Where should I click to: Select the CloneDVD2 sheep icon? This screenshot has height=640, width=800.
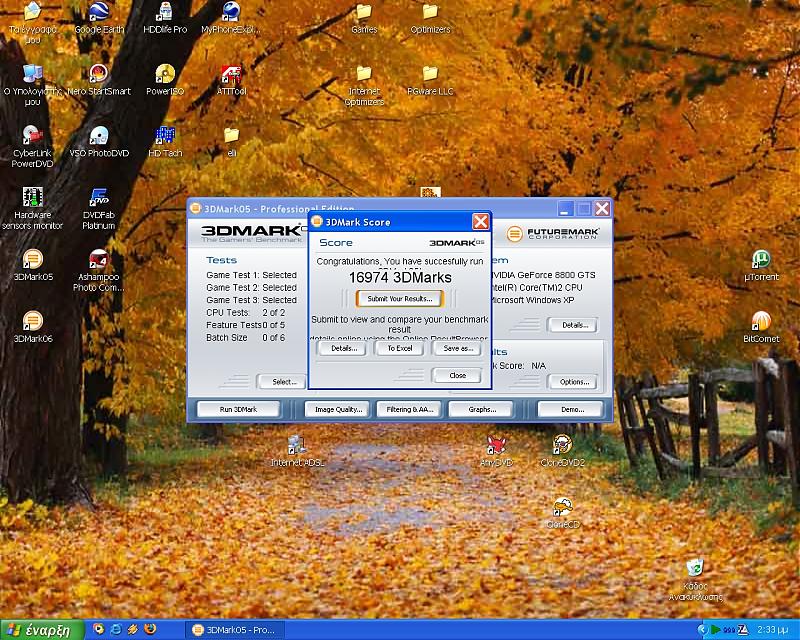pos(562,451)
